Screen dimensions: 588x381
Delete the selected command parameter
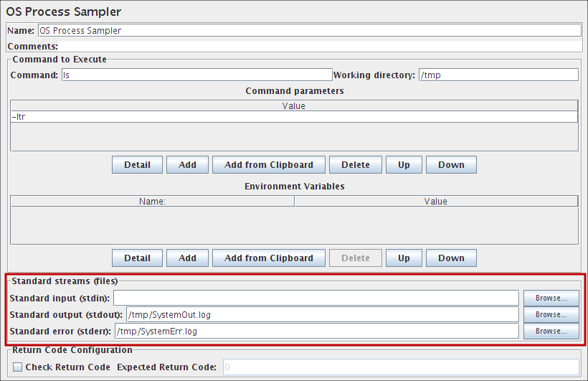[x=356, y=165]
